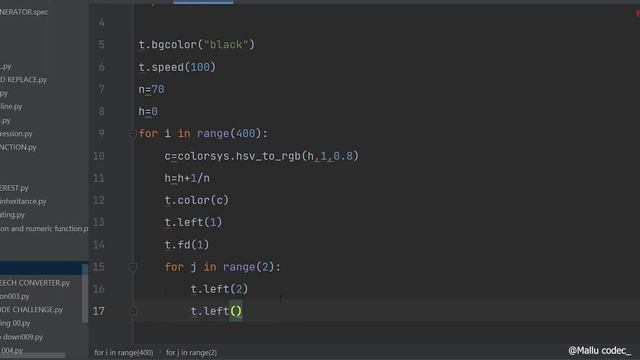Click the t.bgcolor("black") line
The image size is (640, 360).
click(196, 44)
